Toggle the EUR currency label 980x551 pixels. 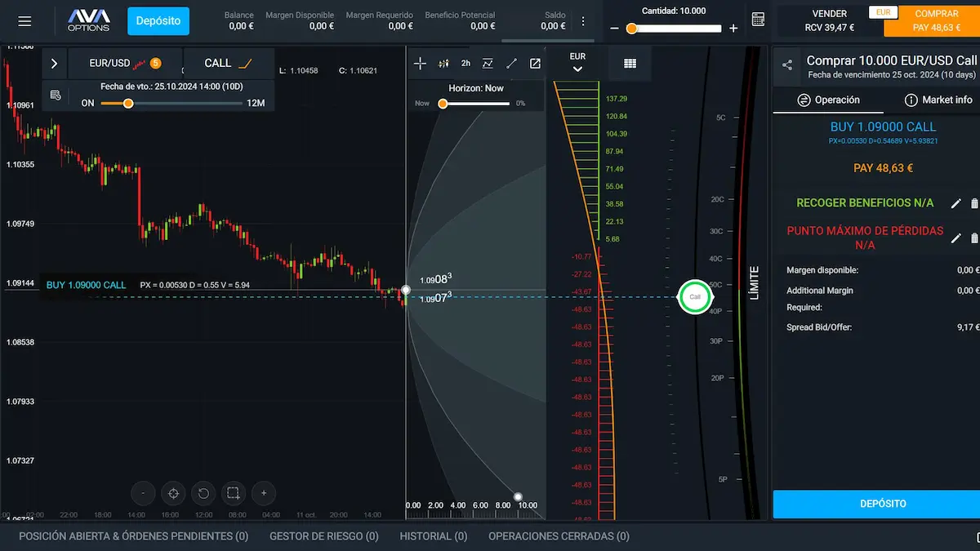[x=882, y=12]
